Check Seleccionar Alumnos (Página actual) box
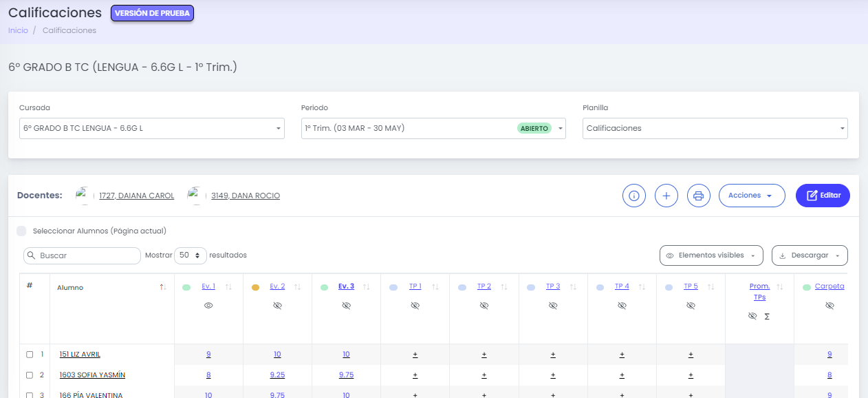868x398 pixels. click(21, 231)
